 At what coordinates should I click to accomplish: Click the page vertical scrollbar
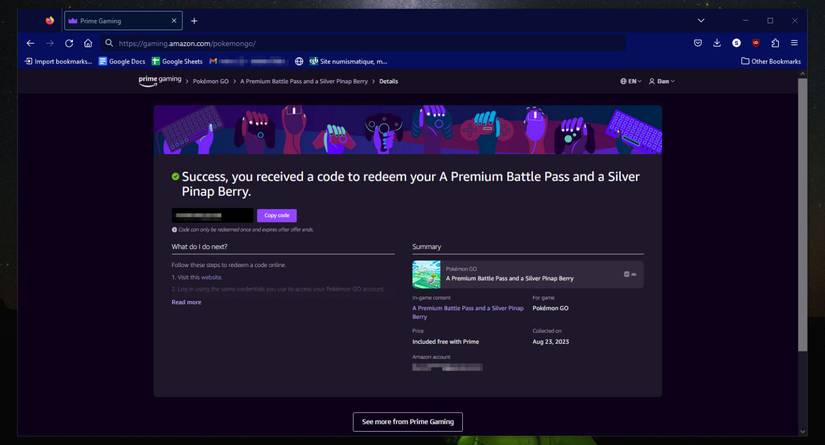point(802,215)
